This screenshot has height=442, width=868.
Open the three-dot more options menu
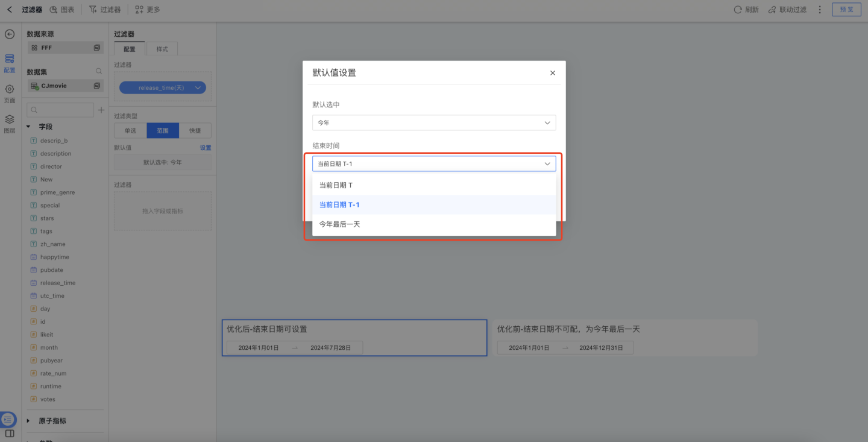[820, 10]
